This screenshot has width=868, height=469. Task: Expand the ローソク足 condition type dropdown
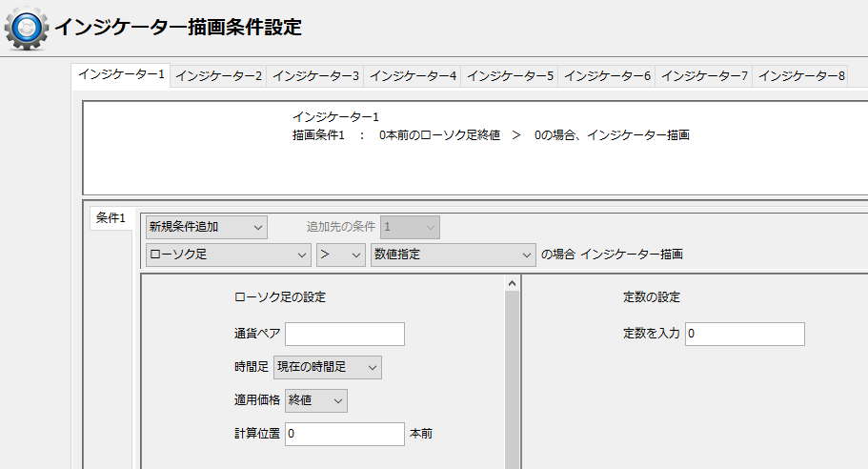tap(228, 255)
